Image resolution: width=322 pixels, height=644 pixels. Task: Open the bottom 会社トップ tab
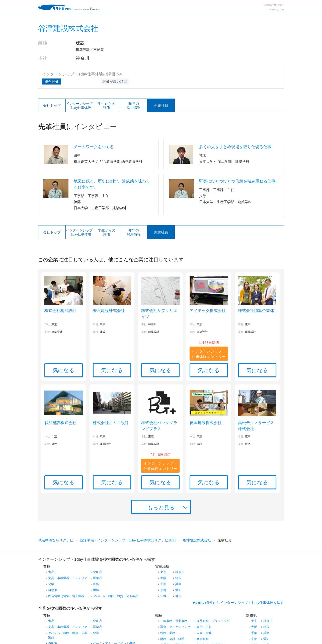pos(52,232)
